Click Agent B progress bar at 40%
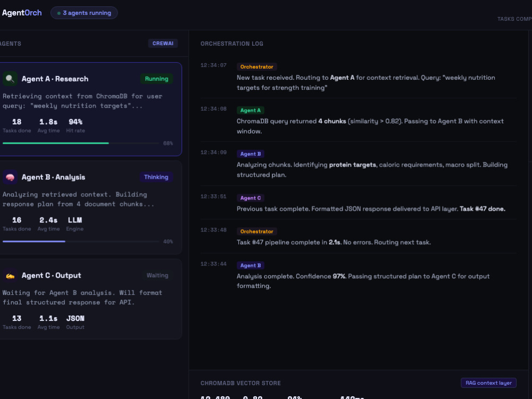 pyautogui.click(x=81, y=242)
